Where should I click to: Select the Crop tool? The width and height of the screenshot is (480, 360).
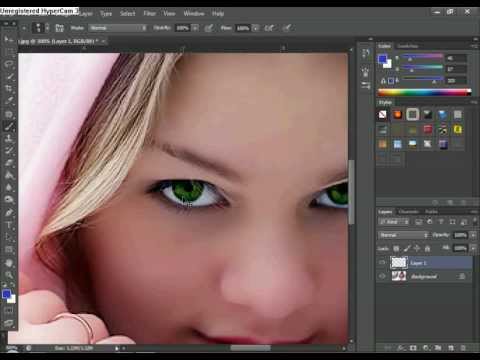9,89
